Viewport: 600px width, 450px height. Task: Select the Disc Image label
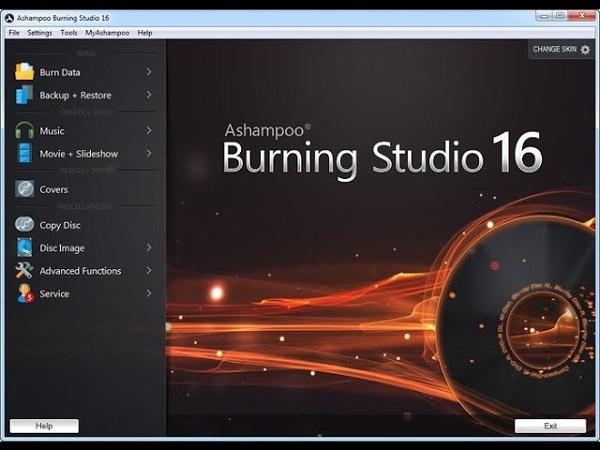point(62,248)
